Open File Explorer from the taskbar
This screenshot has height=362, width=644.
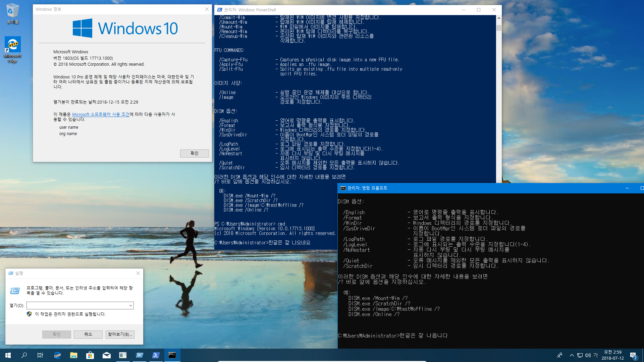click(74, 355)
